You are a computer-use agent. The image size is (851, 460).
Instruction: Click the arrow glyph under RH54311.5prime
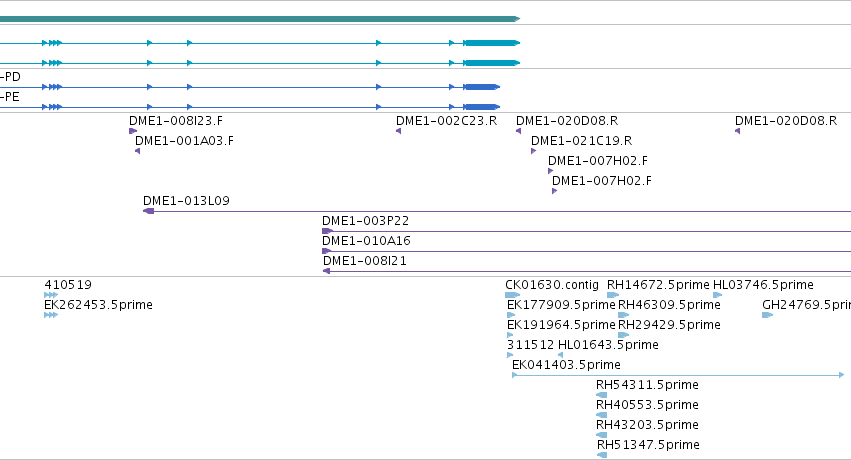(601, 395)
